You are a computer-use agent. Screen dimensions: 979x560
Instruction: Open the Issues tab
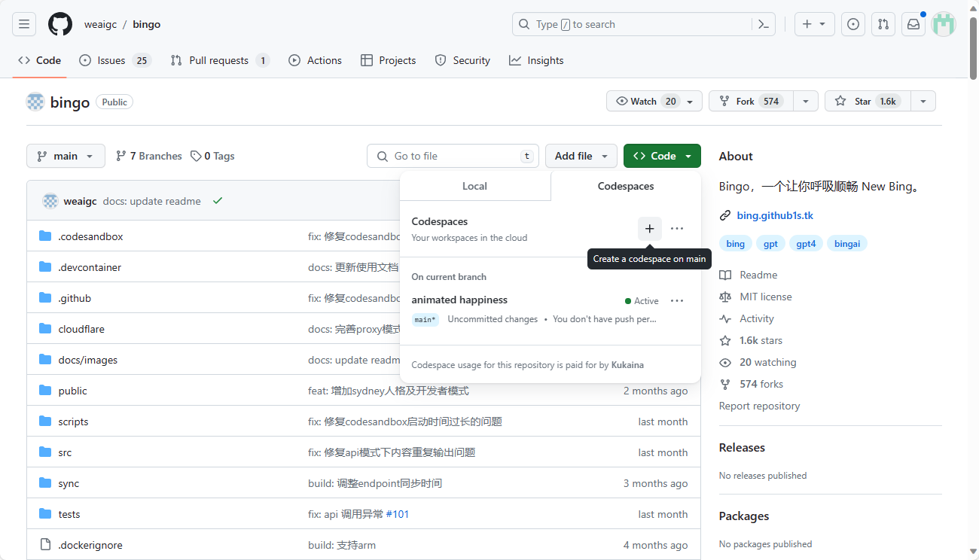(114, 60)
